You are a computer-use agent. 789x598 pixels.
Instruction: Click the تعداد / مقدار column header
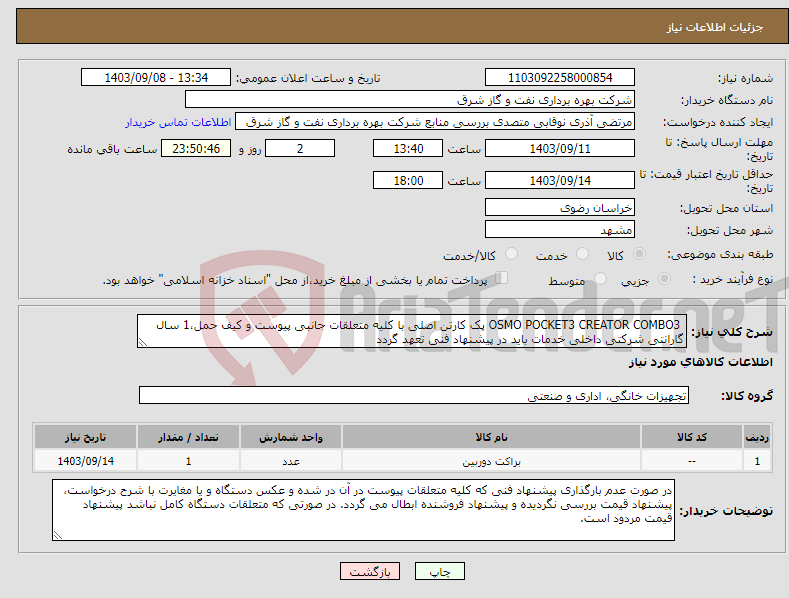click(188, 437)
